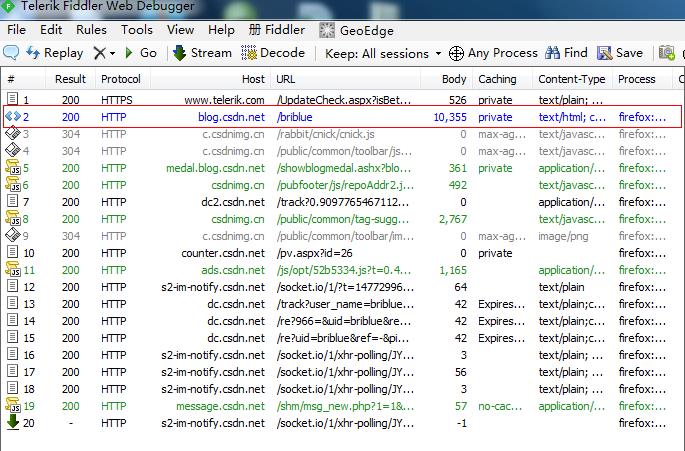Click the document icon of session 16
The image size is (685, 451).
tap(13, 354)
